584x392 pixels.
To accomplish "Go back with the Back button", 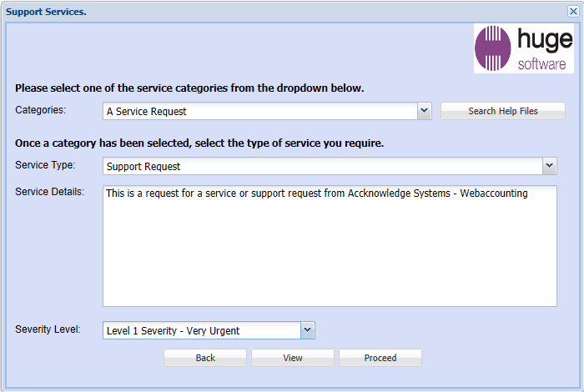I will tap(205, 358).
